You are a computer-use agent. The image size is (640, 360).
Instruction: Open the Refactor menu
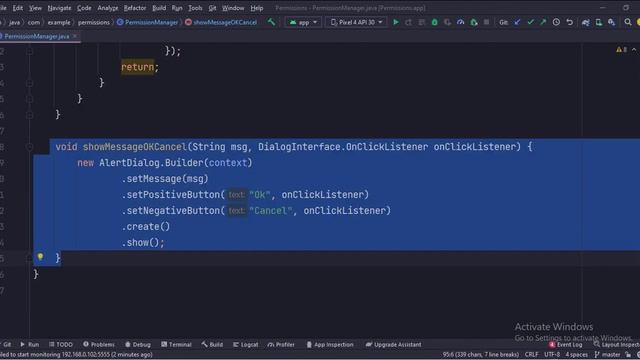[135, 8]
